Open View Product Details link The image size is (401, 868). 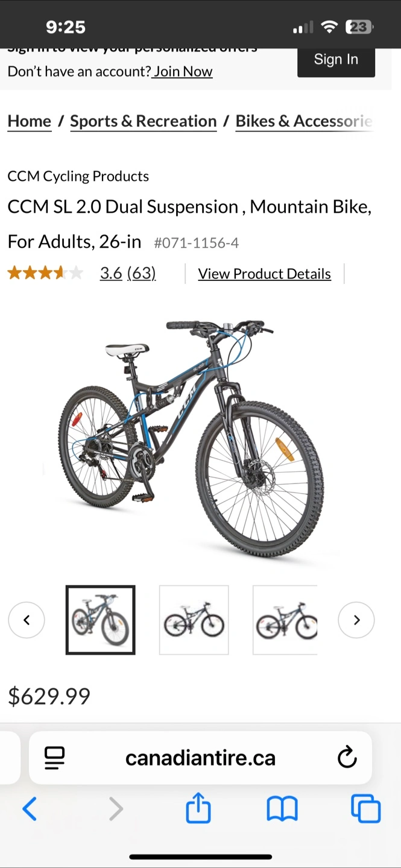tap(265, 274)
